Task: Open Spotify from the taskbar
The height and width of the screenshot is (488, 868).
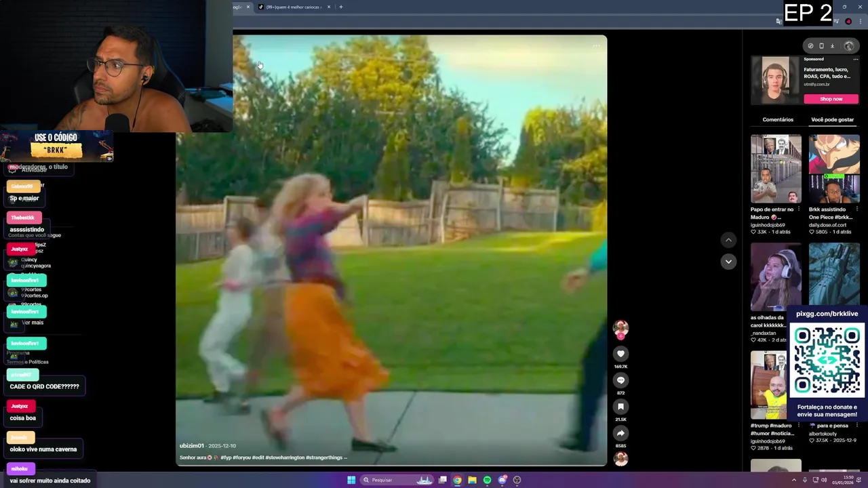Action: [x=487, y=480]
